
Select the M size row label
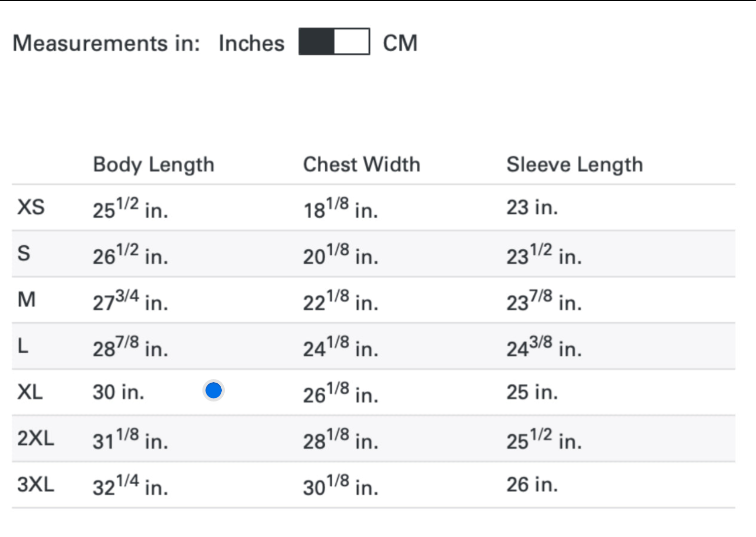pos(26,299)
